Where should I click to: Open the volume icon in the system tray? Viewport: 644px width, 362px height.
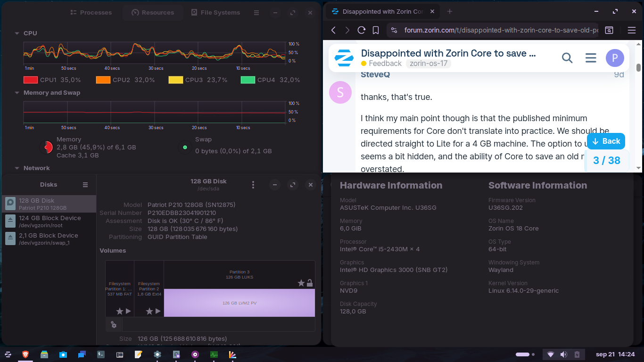(563, 354)
